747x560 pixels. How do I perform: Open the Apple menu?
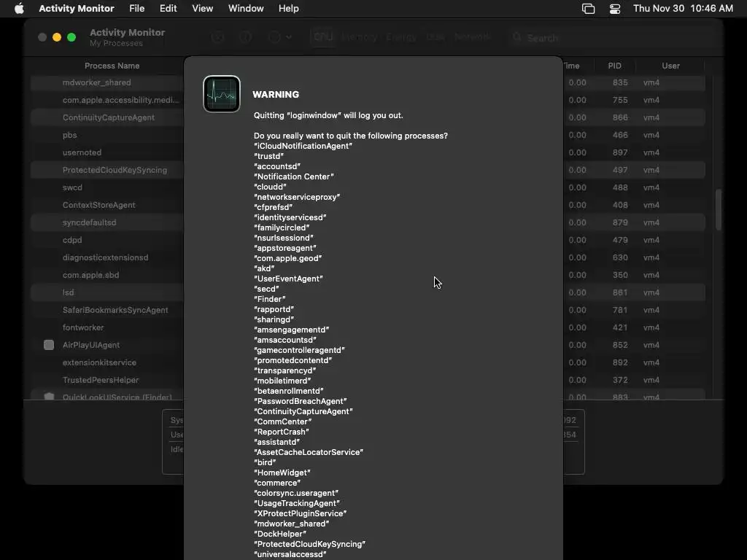tap(19, 8)
